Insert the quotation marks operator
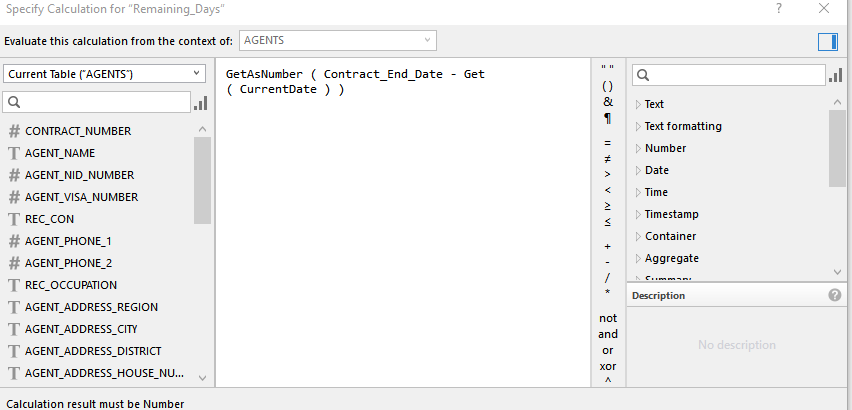Image resolution: width=852 pixels, height=410 pixels. tap(607, 69)
